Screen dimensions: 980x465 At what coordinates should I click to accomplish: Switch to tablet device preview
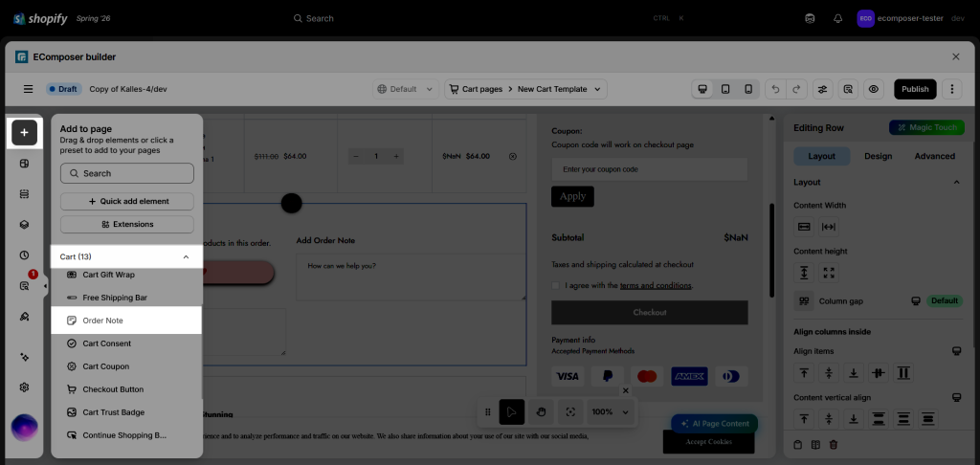pos(725,89)
